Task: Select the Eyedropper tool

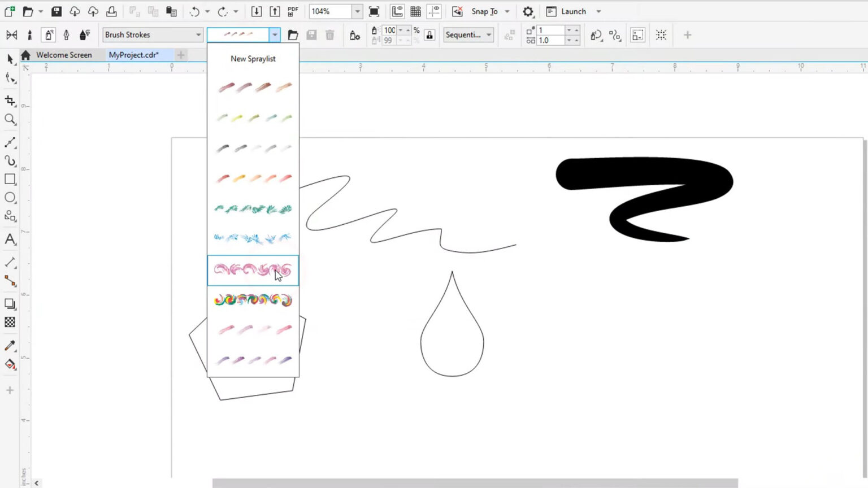Action: (x=10, y=346)
